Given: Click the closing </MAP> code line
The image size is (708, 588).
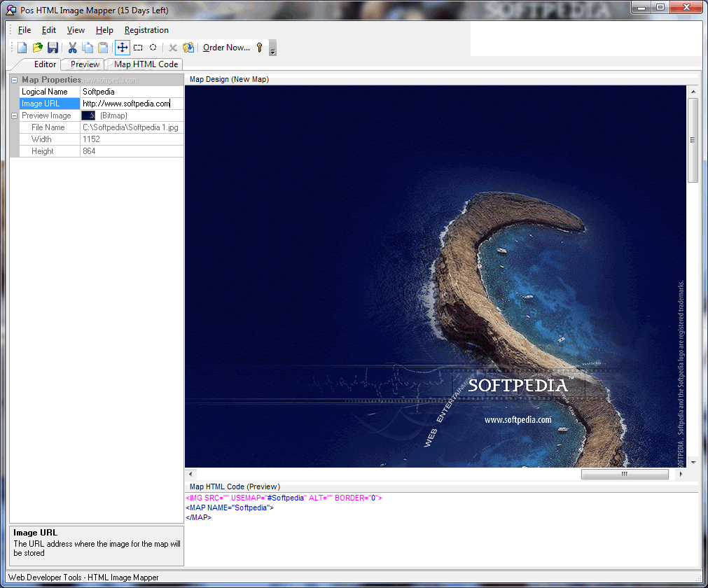Looking at the screenshot, I should (198, 517).
